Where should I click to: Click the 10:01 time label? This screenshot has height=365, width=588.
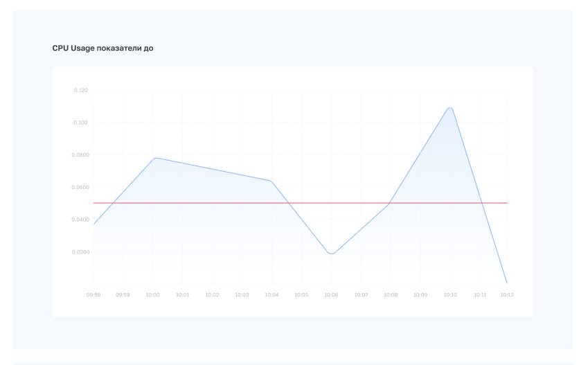(183, 295)
